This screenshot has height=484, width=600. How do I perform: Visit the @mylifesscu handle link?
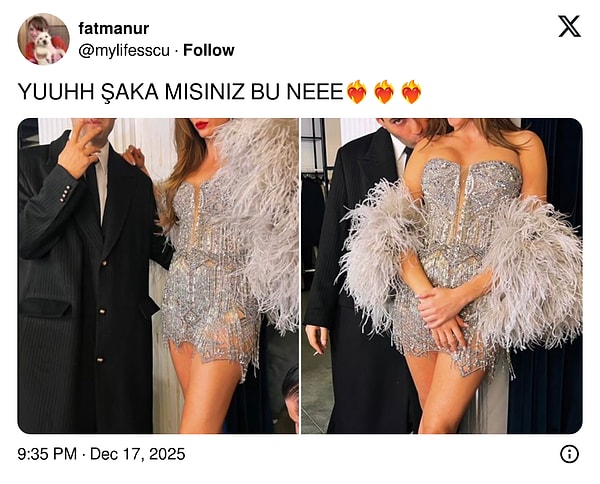click(124, 51)
